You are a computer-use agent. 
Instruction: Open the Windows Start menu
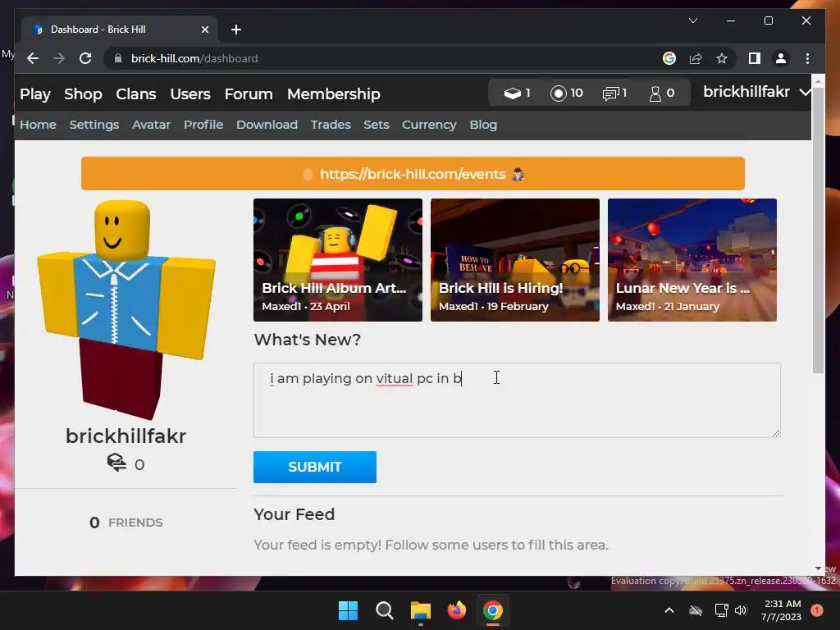[x=348, y=610]
